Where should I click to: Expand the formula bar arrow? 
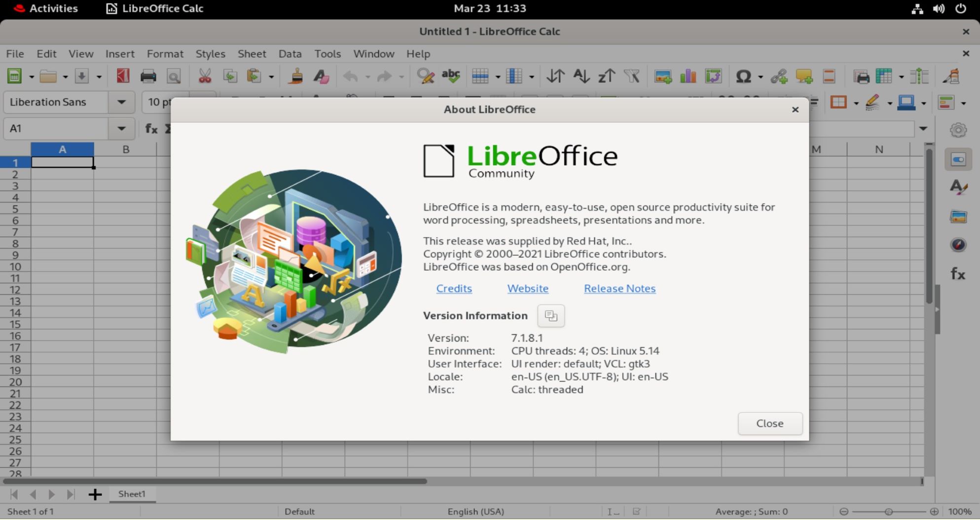click(x=923, y=129)
